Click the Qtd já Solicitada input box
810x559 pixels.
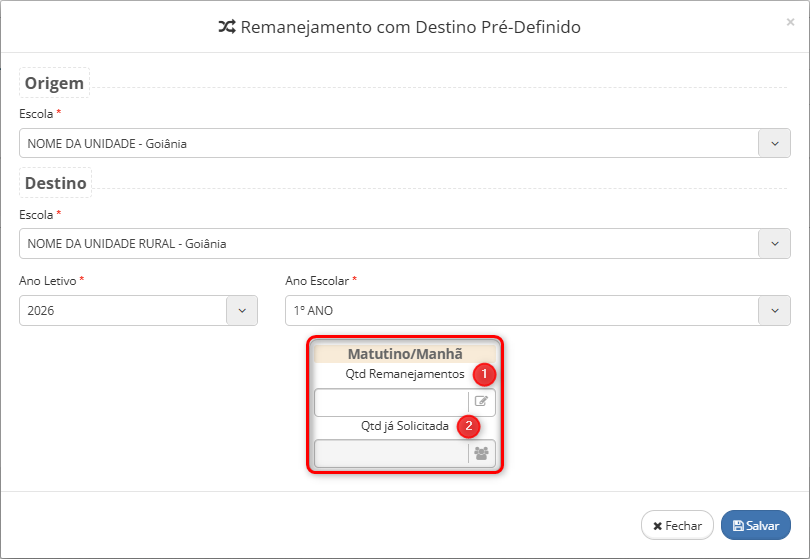click(391, 453)
